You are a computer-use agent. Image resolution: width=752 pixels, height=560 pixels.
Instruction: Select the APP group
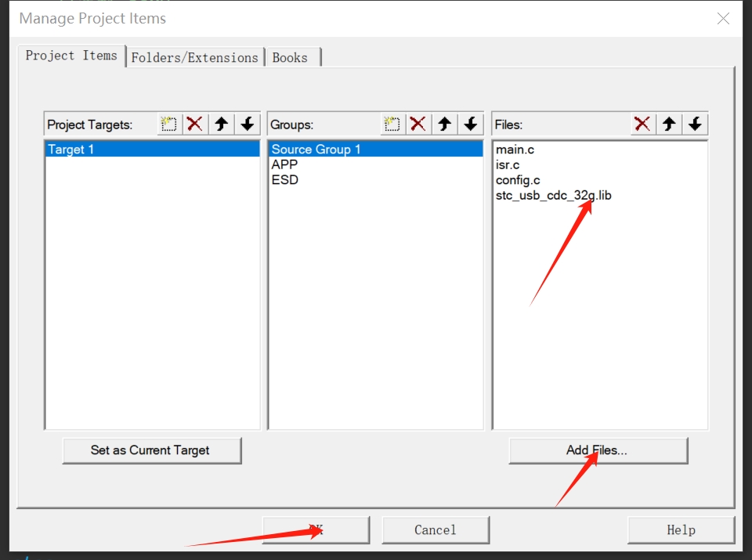(x=284, y=164)
